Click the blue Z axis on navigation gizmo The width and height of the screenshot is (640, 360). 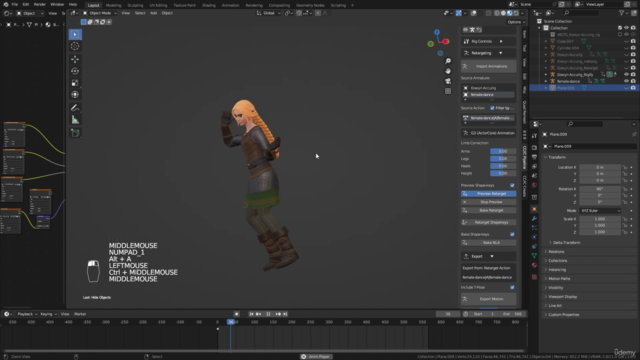pos(437,32)
